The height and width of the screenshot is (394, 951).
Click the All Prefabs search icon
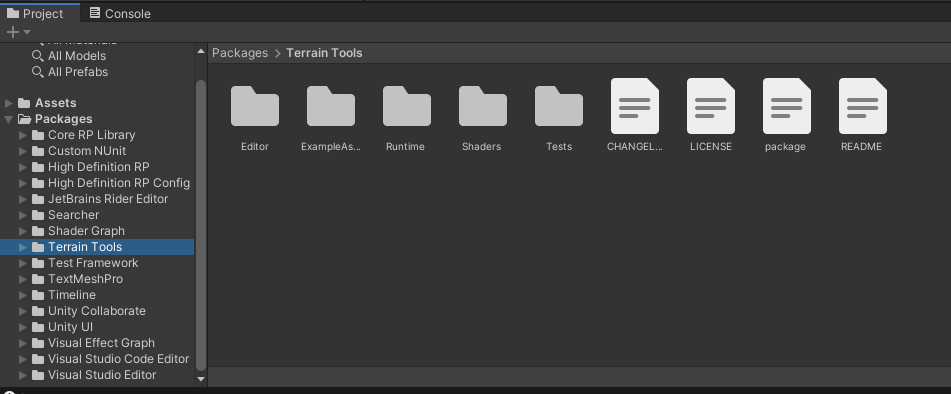pos(38,72)
